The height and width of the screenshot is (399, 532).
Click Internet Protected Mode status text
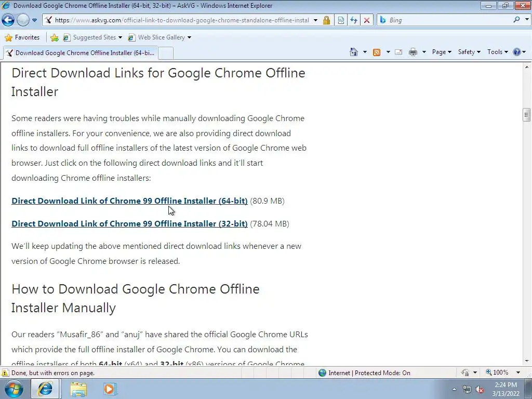pyautogui.click(x=369, y=373)
